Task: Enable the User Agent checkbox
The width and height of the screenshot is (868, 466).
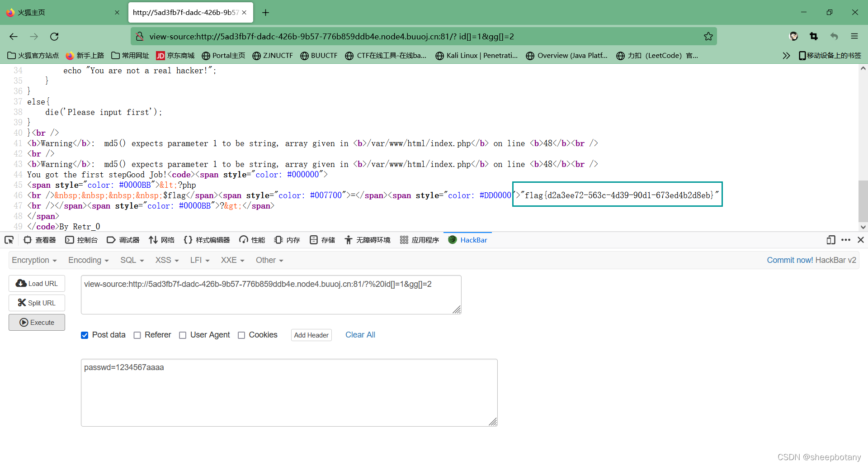Action: pos(183,335)
